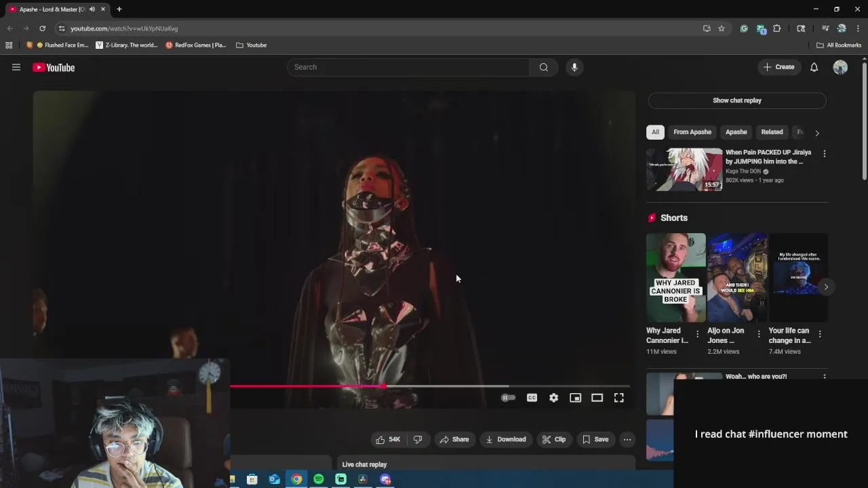
Task: Open options for Why Jared Cannonier short
Action: click(697, 333)
